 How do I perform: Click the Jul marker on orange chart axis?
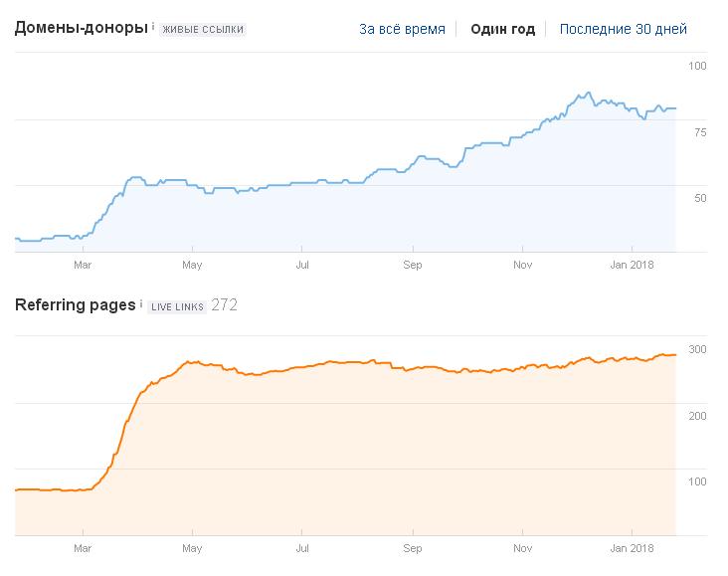coord(302,548)
